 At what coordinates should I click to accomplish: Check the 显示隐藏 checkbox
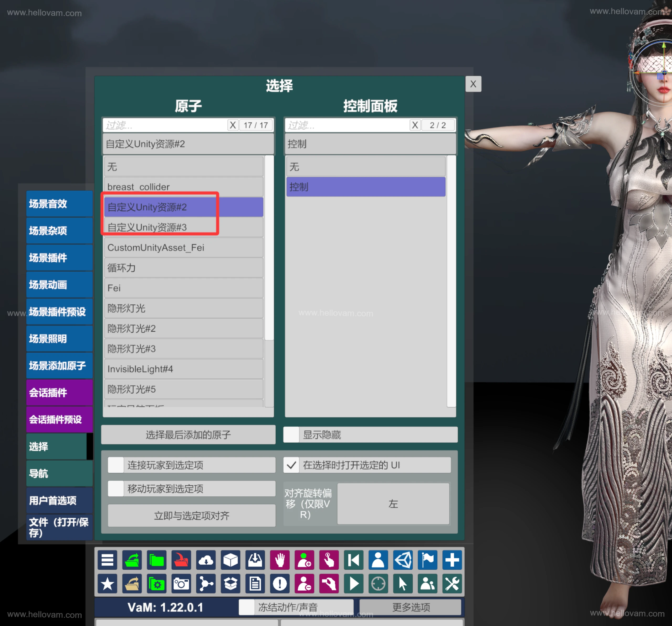click(291, 435)
